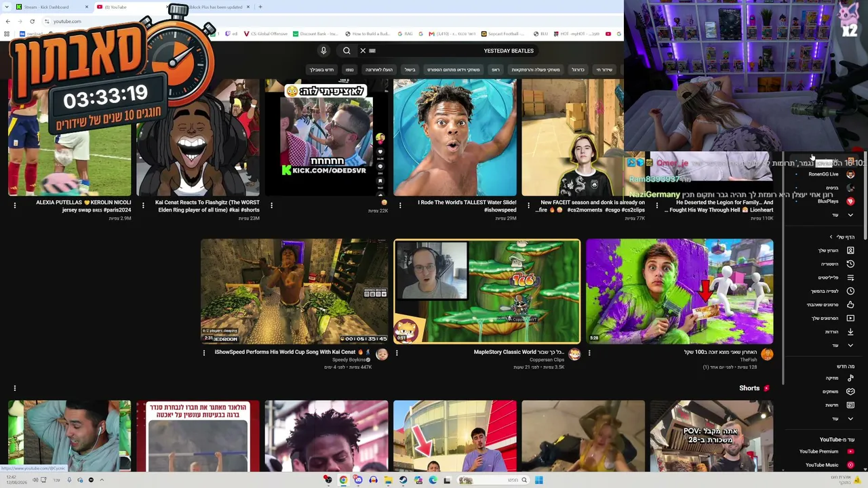
Task: Open the IShowSpeed World Cup Song video thumbnail
Action: (x=294, y=291)
